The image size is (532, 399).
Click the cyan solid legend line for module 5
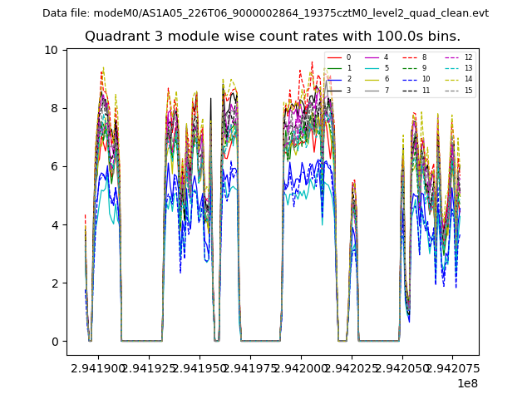369,68
